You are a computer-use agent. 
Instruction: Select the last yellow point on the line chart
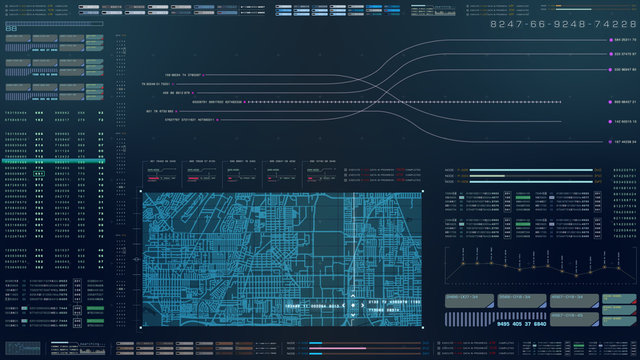click(619, 268)
